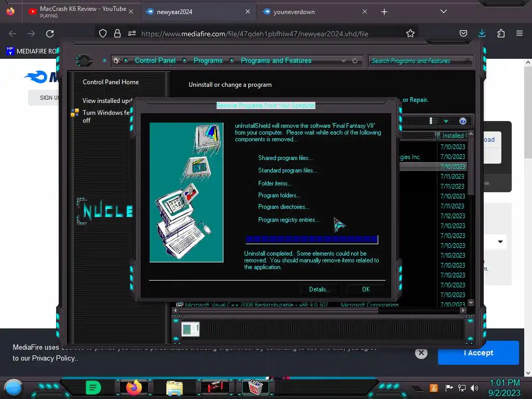This screenshot has width=532, height=399.
Task: Open the Control Panel Home link
Action: click(111, 82)
